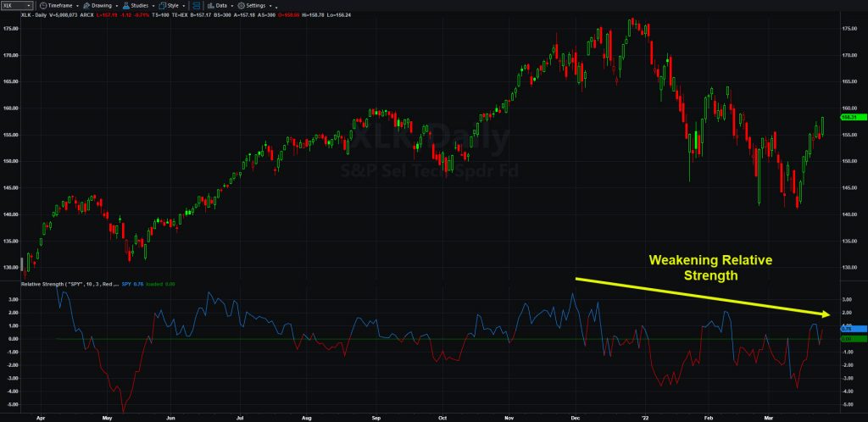Click the toolbar overflow arrow after Settings

click(x=276, y=7)
